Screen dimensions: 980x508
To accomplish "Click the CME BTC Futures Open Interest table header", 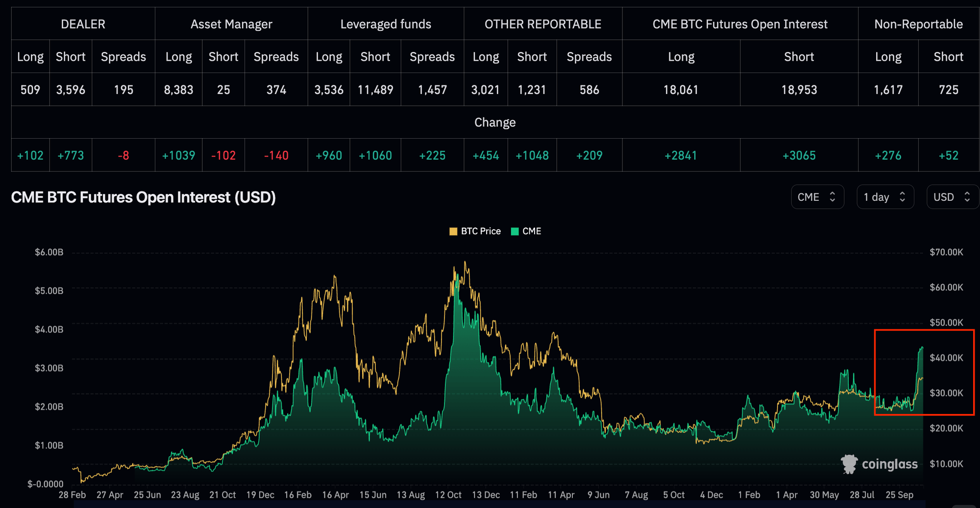I will [x=740, y=24].
